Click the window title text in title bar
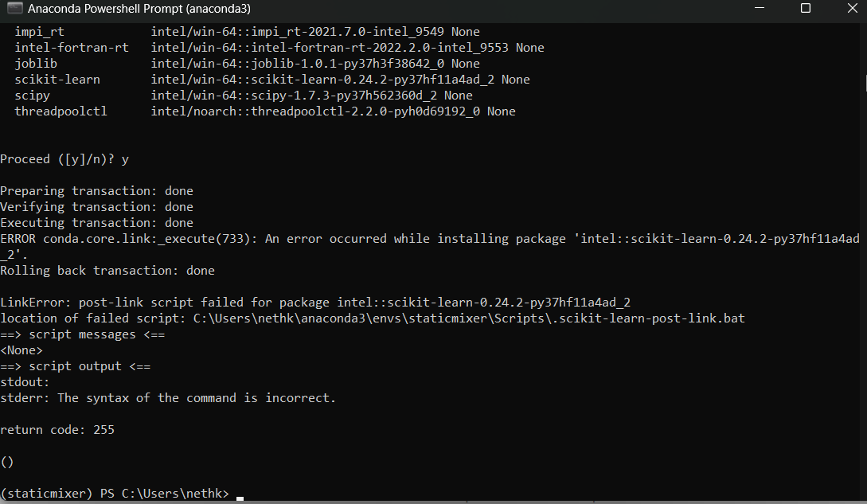 coord(117,9)
